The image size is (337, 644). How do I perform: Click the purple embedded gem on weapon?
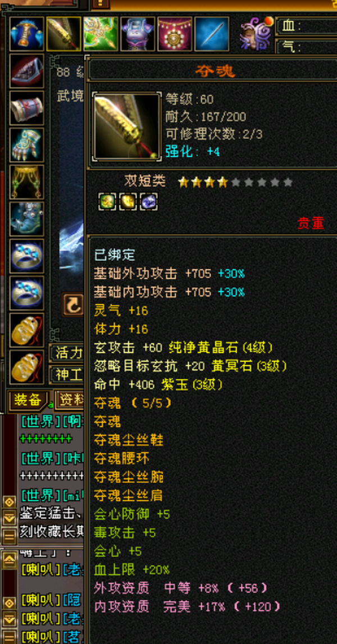click(148, 202)
